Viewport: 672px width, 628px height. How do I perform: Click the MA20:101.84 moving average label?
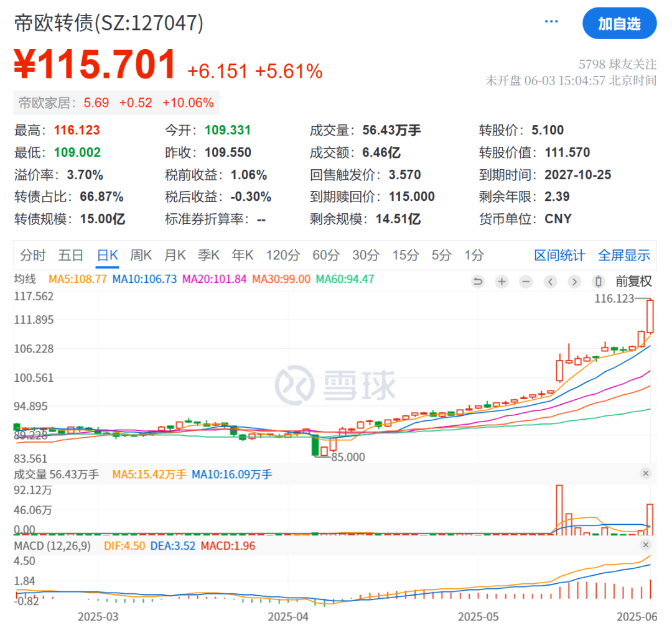coord(214,279)
